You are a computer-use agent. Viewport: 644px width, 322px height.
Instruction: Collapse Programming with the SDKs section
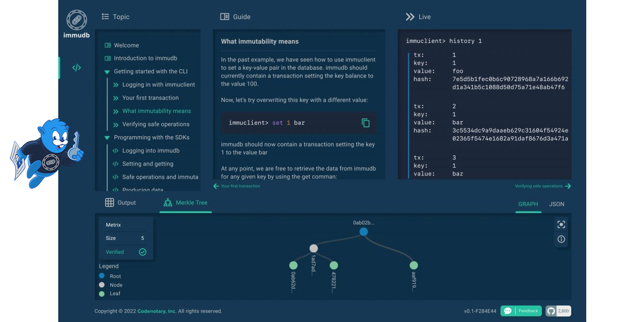[x=107, y=138]
